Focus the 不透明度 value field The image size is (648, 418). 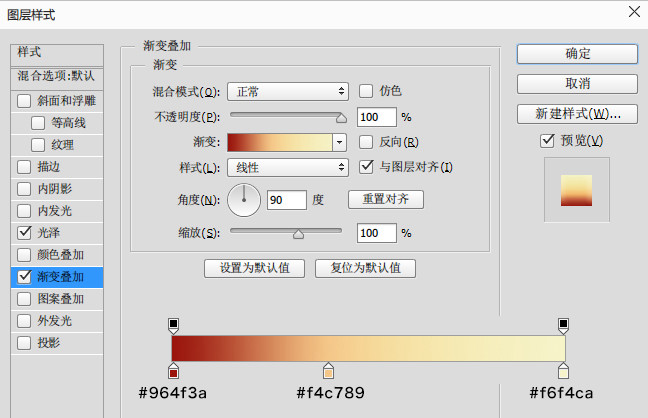click(x=377, y=117)
